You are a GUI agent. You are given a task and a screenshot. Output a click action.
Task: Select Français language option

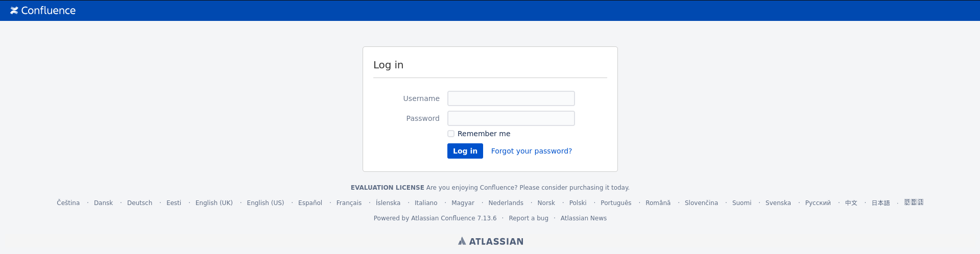pyautogui.click(x=349, y=203)
